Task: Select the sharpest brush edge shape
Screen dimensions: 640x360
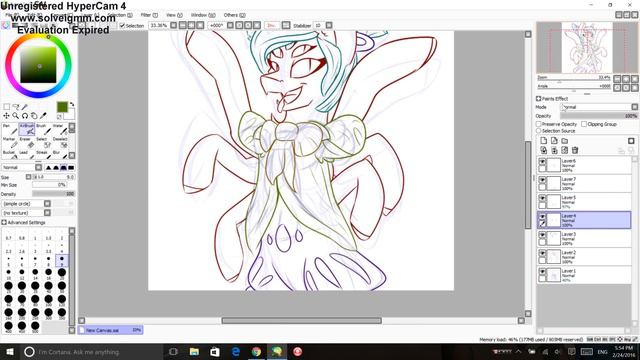Action: (x=49, y=167)
